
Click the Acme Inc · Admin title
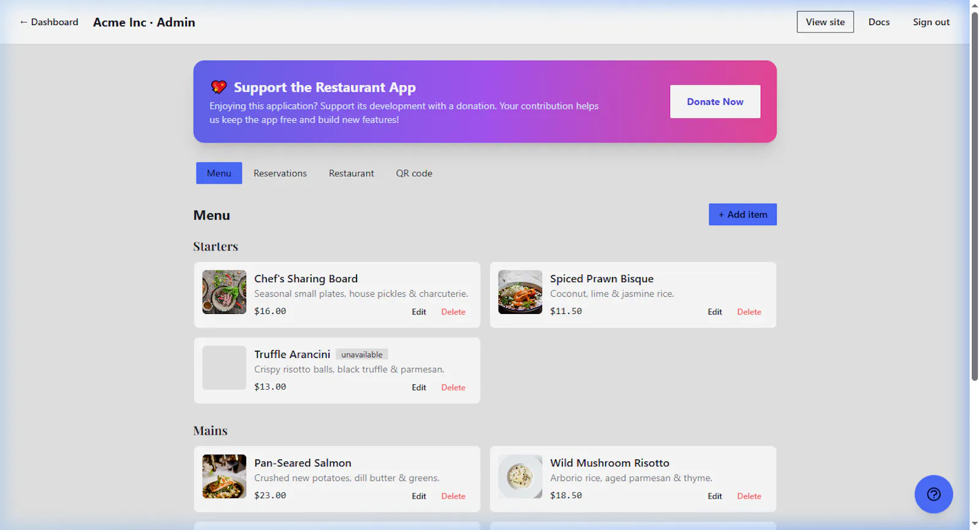pyautogui.click(x=144, y=22)
